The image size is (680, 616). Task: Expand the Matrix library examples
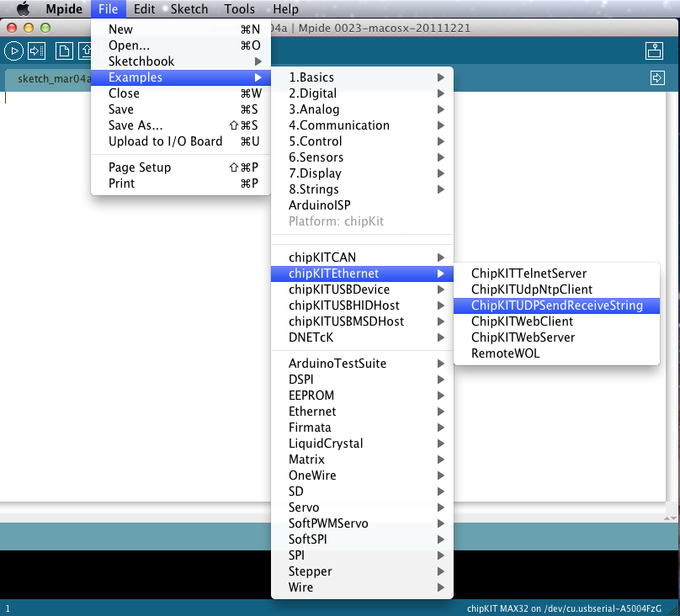coord(362,459)
